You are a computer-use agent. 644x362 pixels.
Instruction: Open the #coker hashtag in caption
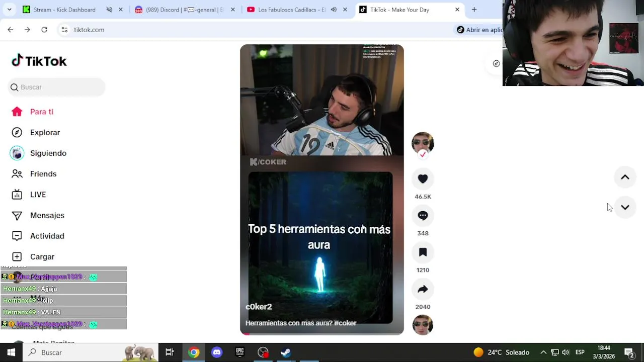pyautogui.click(x=345, y=323)
